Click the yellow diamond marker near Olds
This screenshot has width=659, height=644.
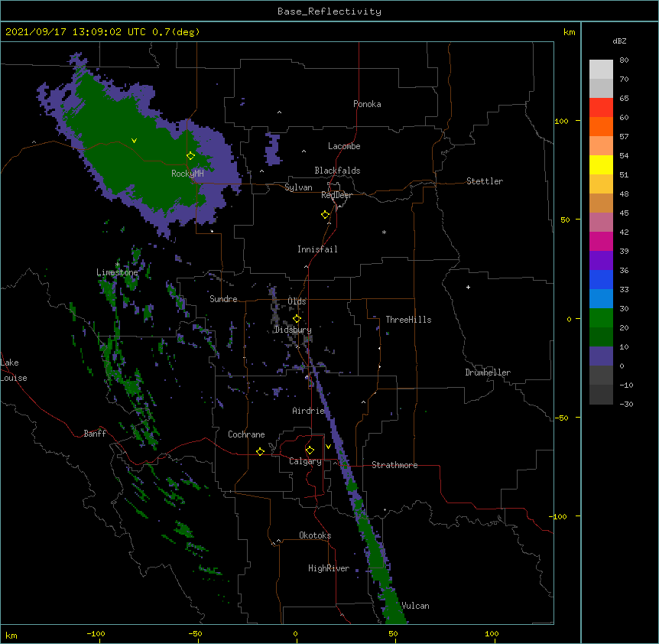coord(297,318)
